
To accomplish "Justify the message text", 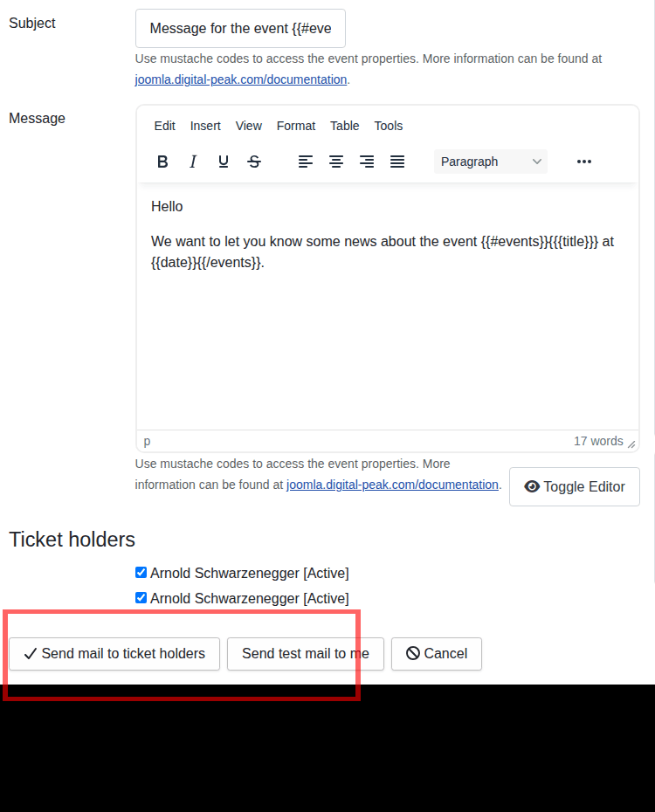I will [397, 162].
